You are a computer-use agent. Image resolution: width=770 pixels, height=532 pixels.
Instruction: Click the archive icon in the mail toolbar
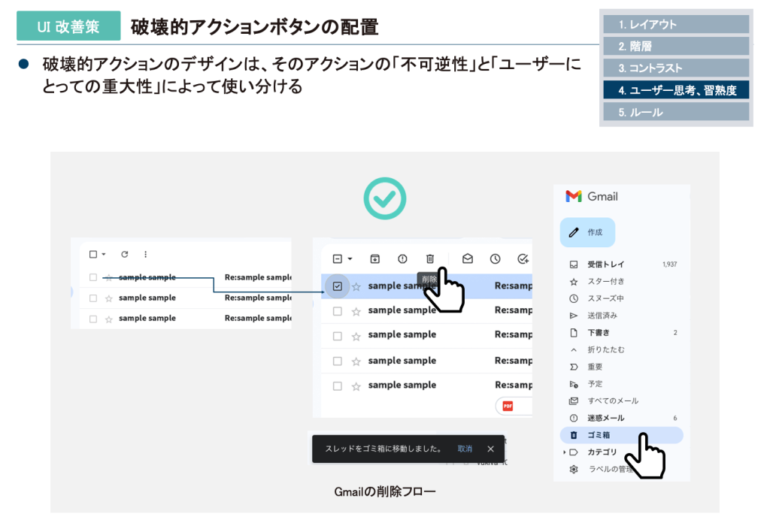point(374,258)
